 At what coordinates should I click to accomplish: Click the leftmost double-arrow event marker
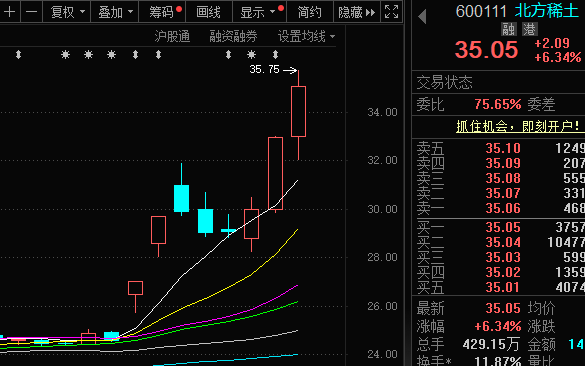coord(18,55)
